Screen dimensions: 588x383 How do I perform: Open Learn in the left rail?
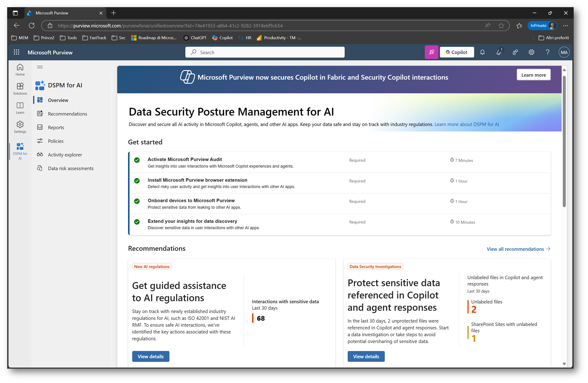[x=20, y=108]
